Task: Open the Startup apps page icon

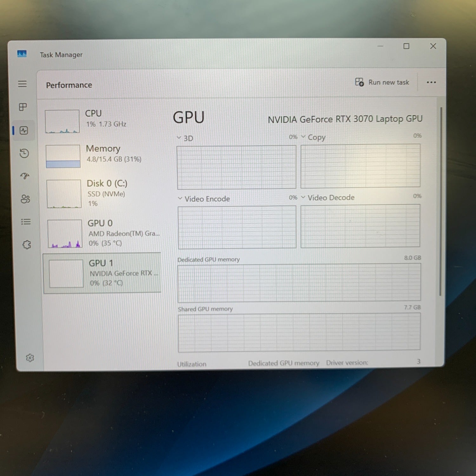Action: point(25,176)
